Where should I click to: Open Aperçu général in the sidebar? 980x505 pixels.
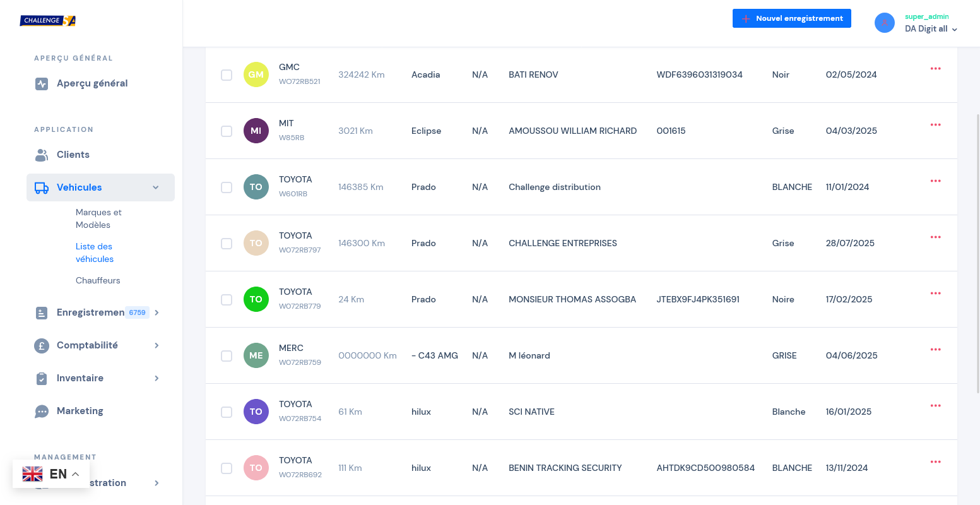point(92,83)
